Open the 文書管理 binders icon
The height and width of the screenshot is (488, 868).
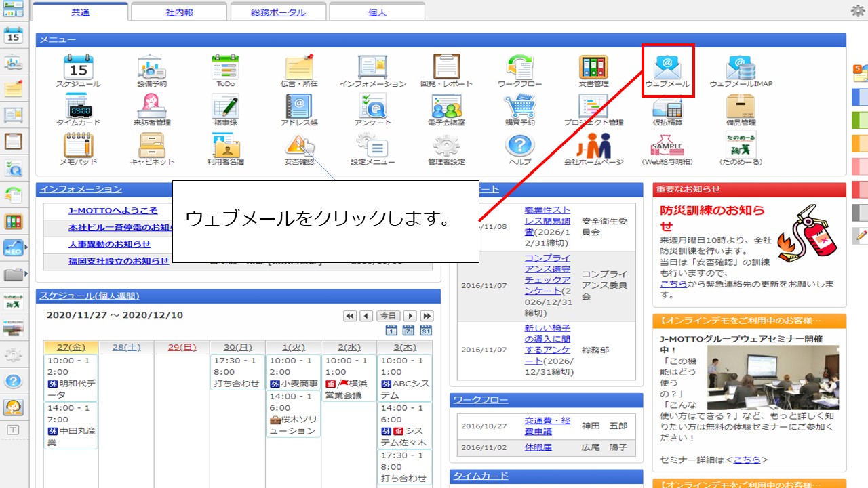coord(593,68)
